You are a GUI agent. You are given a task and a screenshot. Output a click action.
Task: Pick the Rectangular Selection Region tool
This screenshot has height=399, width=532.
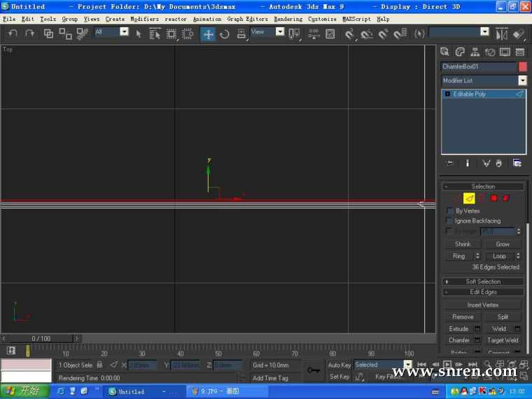tap(171, 34)
